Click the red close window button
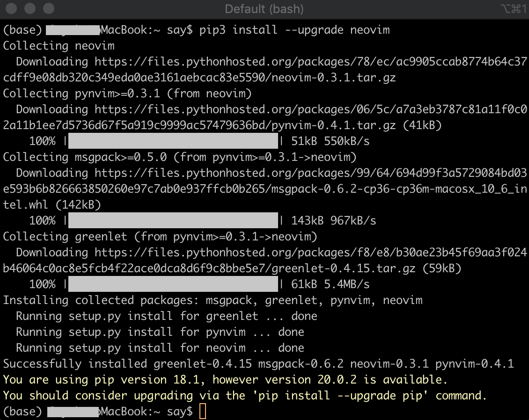The image size is (529, 420). (x=11, y=8)
